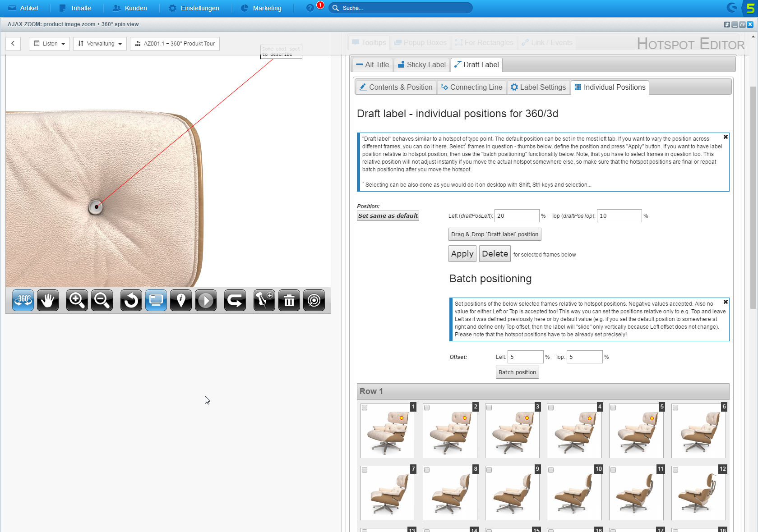Open the Kunden menu
The height and width of the screenshot is (532, 758).
130,8
